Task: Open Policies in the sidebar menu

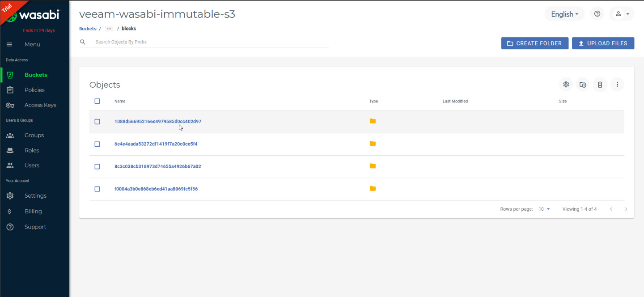Action: pyautogui.click(x=34, y=90)
